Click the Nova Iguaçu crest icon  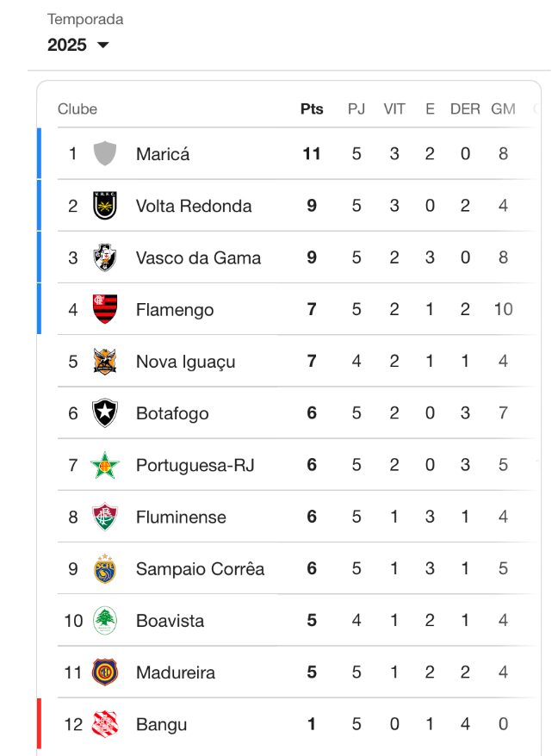(x=105, y=362)
